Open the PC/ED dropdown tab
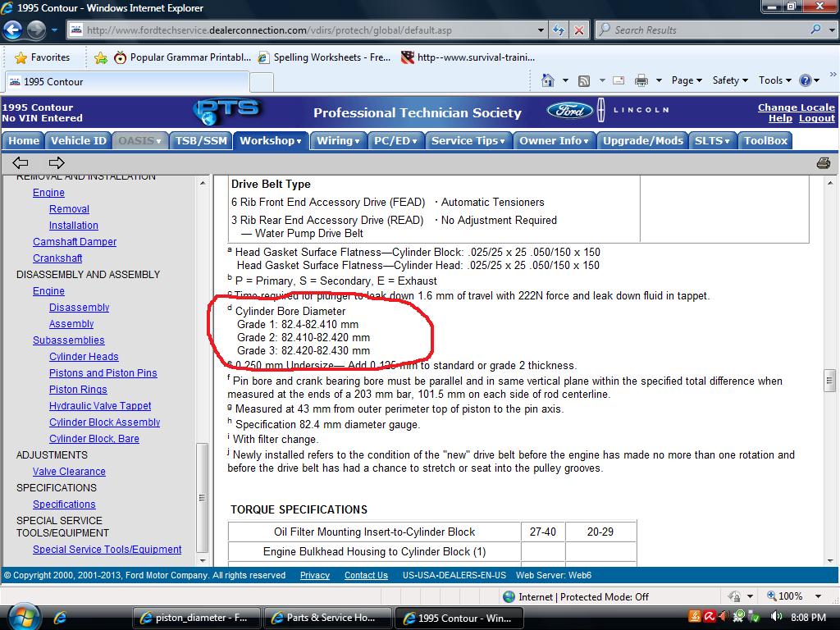This screenshot has width=840, height=630. (395, 140)
